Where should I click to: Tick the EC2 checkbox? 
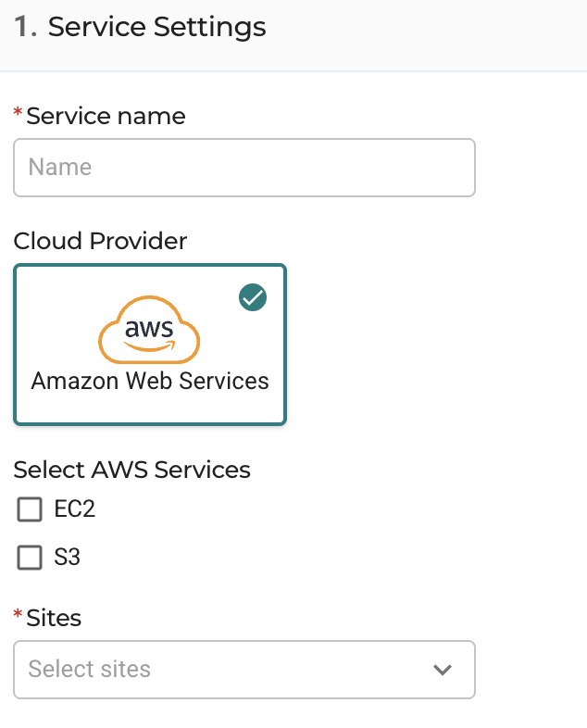pyautogui.click(x=30, y=508)
